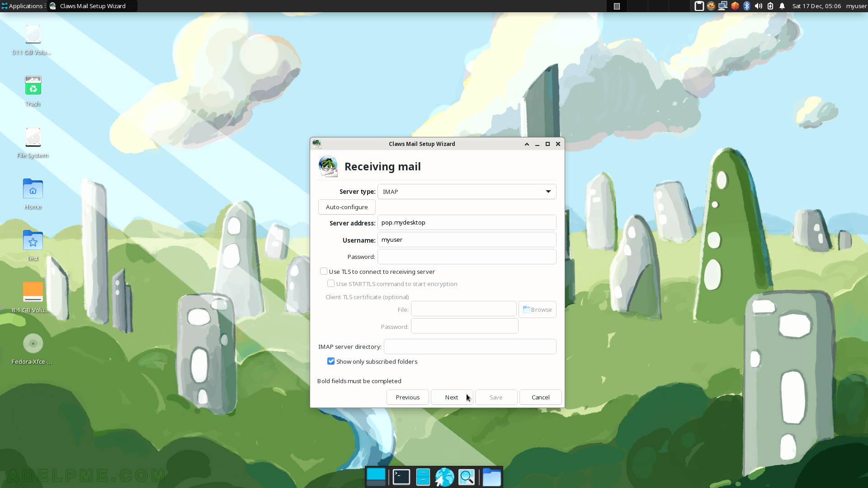Open the clipboard manager tray icon

[699, 6]
